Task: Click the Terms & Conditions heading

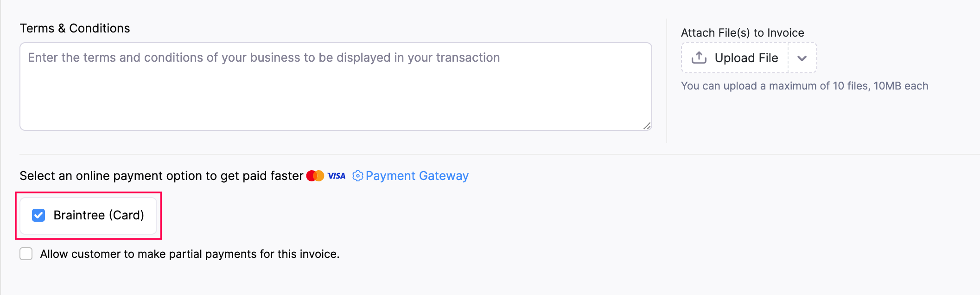Action: tap(75, 28)
